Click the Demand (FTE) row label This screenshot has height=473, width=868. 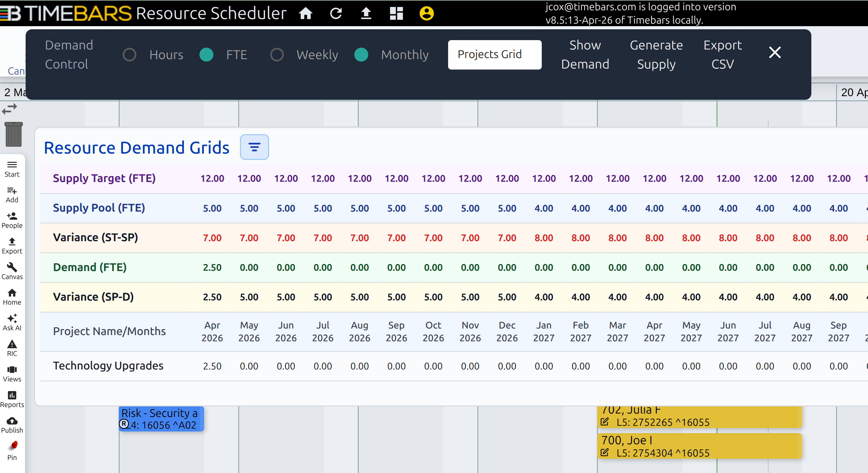[x=90, y=267]
